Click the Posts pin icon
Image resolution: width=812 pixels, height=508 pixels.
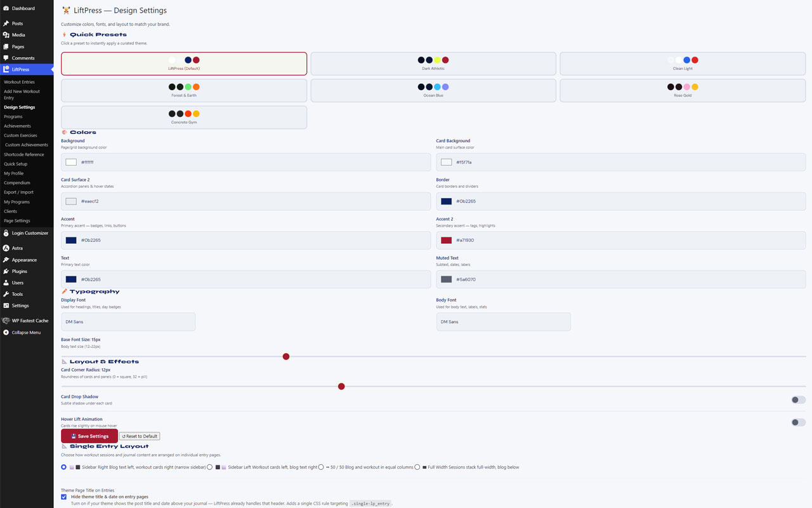[x=6, y=23]
